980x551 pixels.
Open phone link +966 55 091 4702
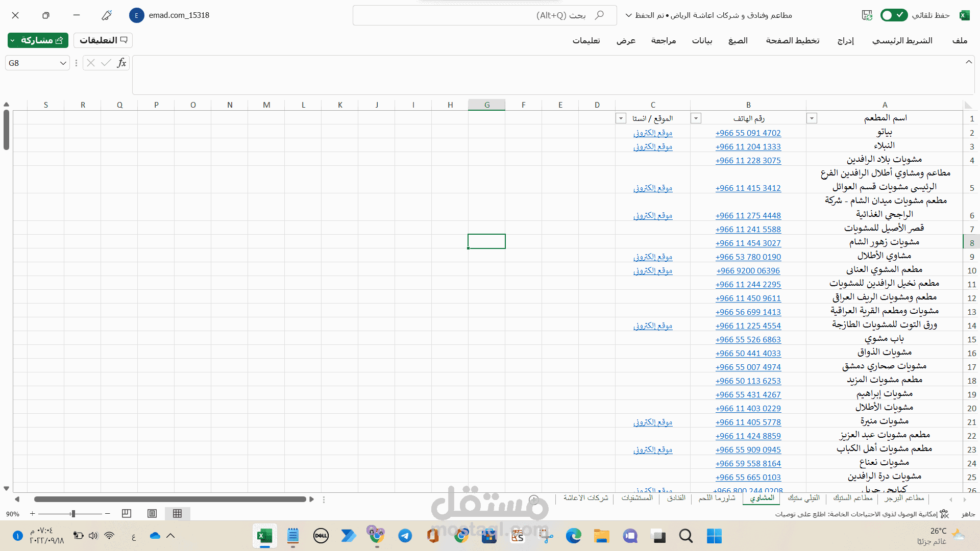point(748,133)
